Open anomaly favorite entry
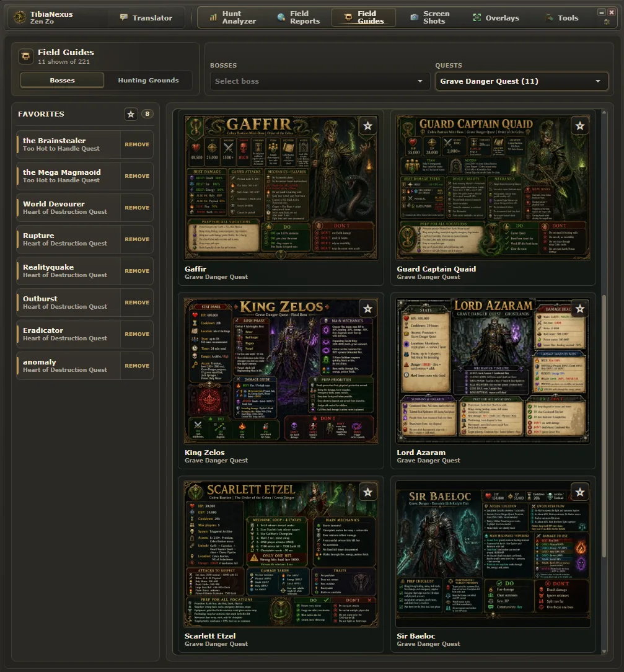This screenshot has height=672, width=624. pos(69,366)
